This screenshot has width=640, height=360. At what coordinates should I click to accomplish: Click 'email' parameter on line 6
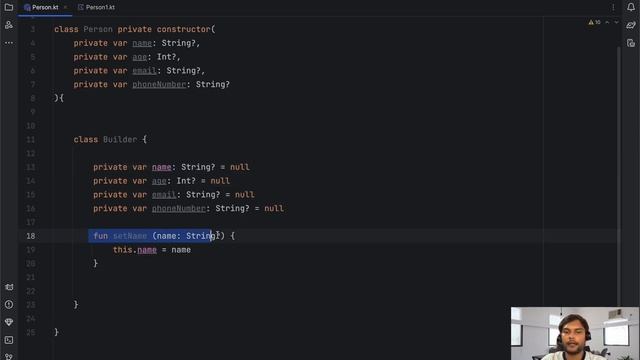(x=144, y=71)
